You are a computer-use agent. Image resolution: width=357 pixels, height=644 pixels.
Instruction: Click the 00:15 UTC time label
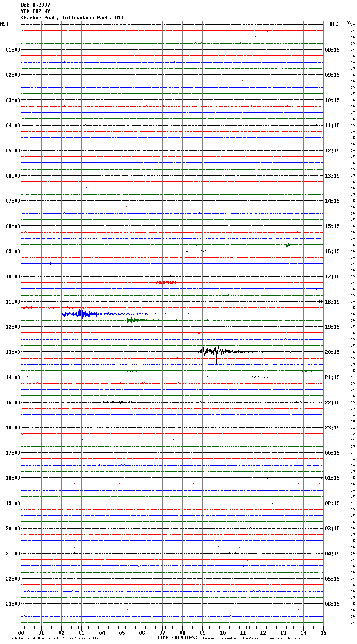[332, 453]
